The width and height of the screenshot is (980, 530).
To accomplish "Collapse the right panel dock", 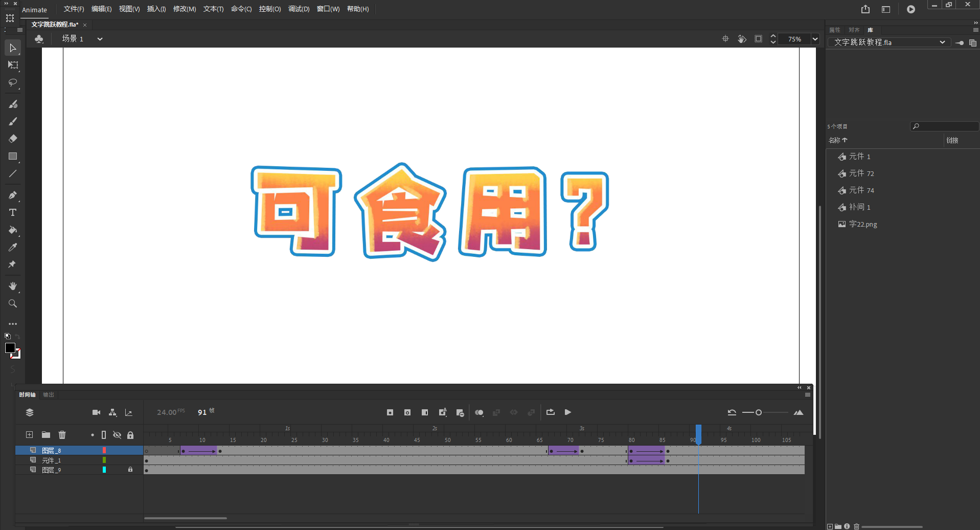I will [x=975, y=23].
